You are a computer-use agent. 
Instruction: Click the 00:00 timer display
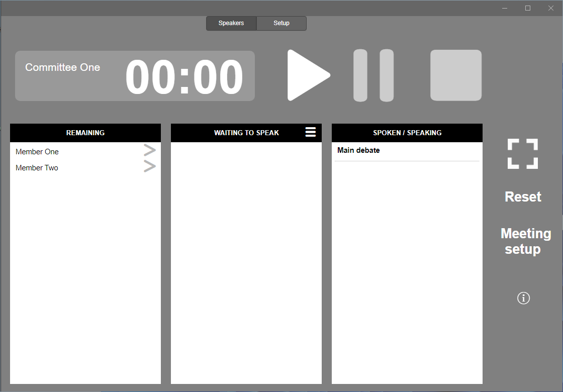[184, 76]
